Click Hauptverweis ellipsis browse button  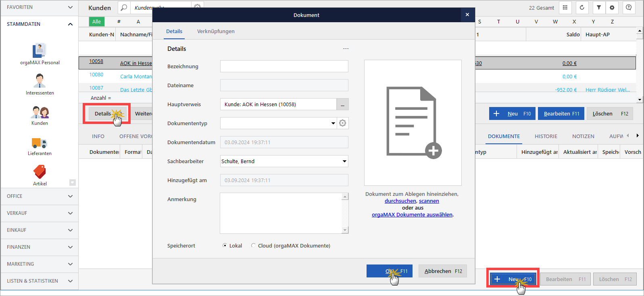[342, 105]
